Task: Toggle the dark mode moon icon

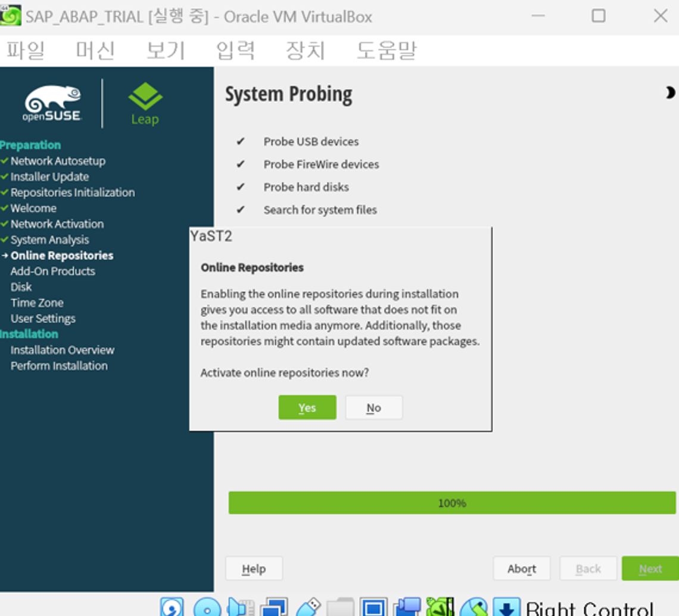Action: click(669, 93)
